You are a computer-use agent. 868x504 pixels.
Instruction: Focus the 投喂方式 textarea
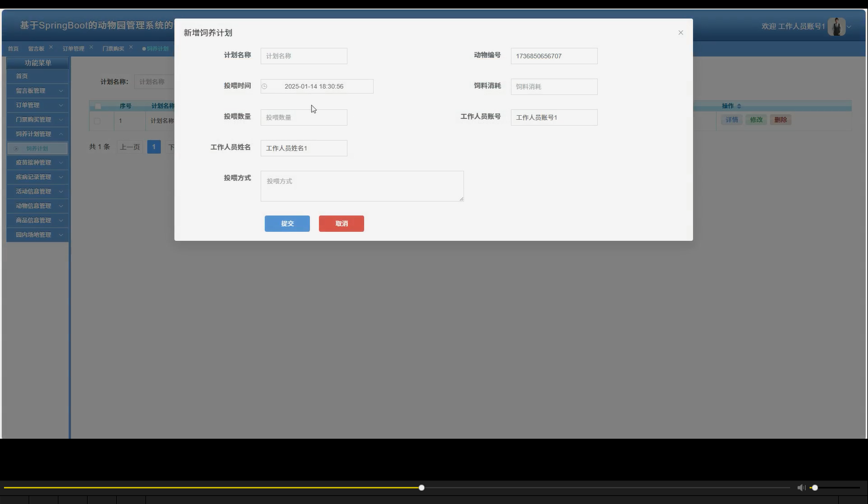tap(362, 186)
